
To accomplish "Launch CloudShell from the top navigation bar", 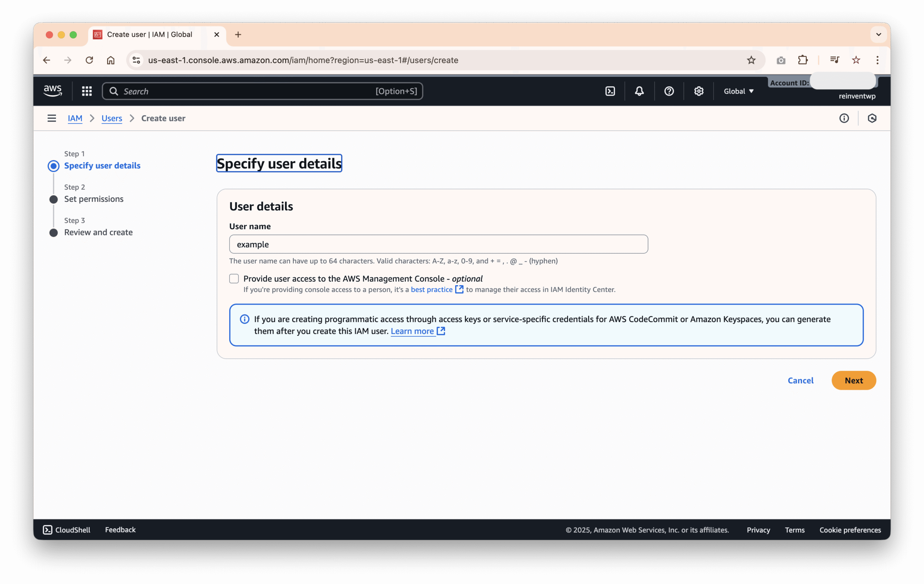I will (x=610, y=91).
